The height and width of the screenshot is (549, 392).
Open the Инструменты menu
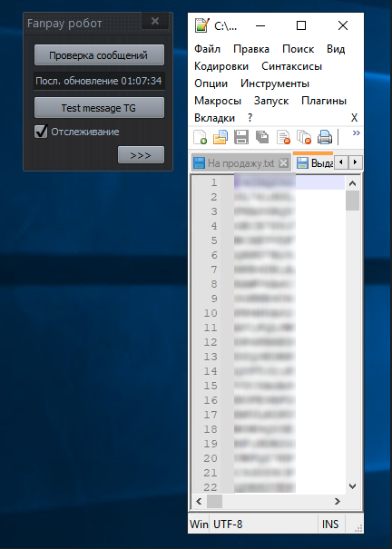point(275,83)
